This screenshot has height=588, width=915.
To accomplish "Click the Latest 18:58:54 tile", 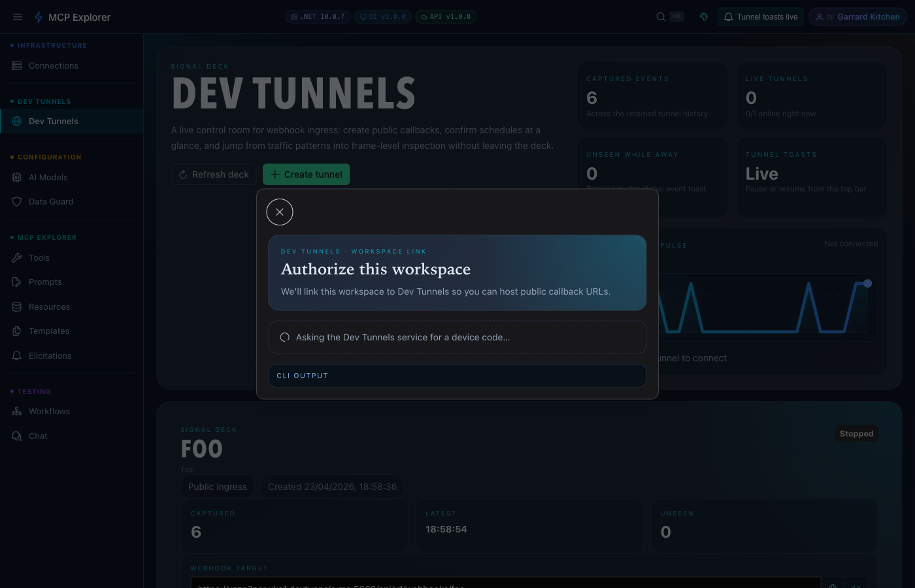I will [x=529, y=526].
